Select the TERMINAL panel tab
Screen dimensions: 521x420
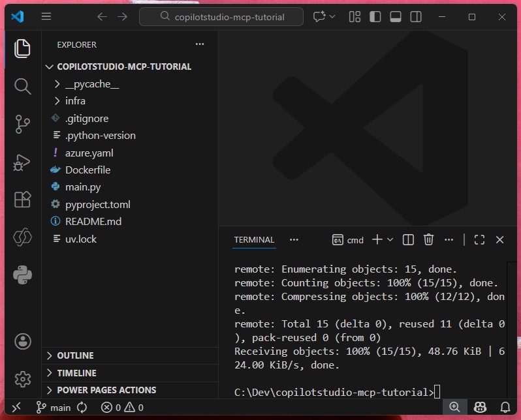click(x=254, y=239)
